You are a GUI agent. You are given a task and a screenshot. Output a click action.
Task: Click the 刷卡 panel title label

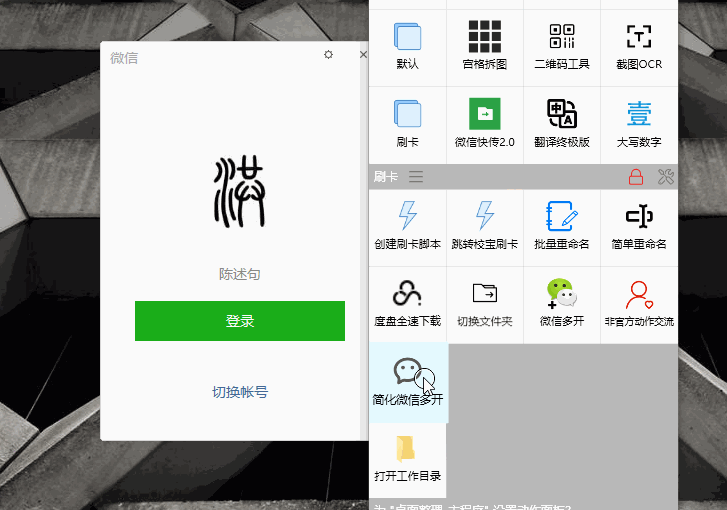click(x=386, y=177)
